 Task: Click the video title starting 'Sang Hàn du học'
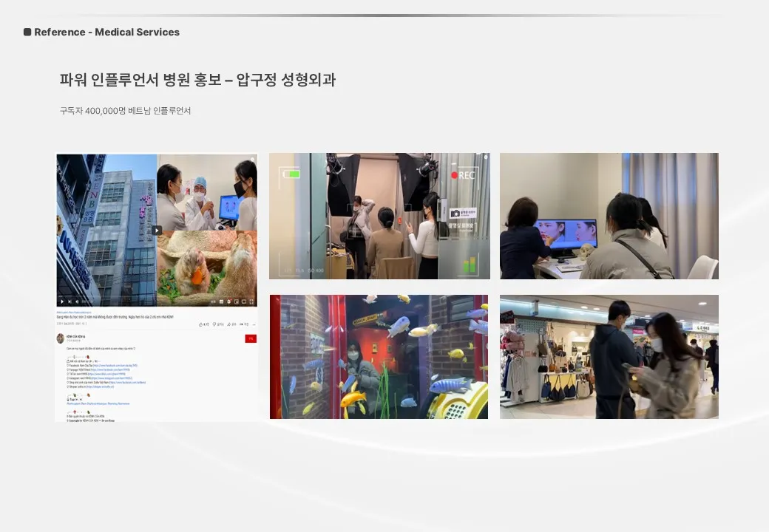coord(115,317)
